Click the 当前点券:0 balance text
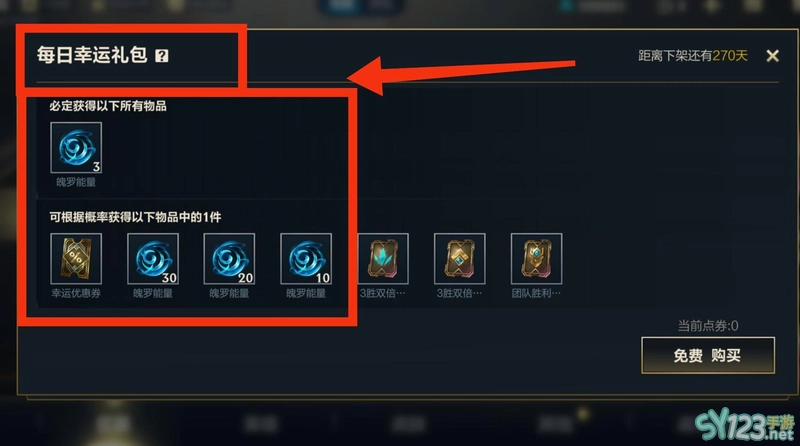 pyautogui.click(x=708, y=326)
